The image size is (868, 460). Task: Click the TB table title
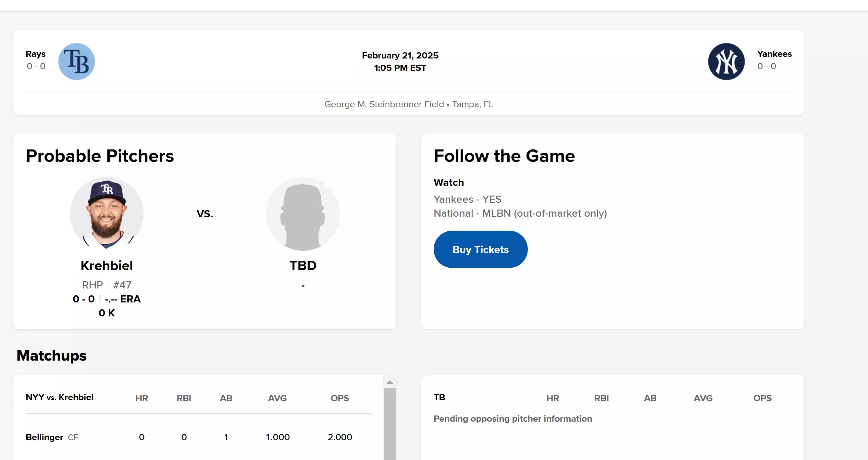coord(440,397)
